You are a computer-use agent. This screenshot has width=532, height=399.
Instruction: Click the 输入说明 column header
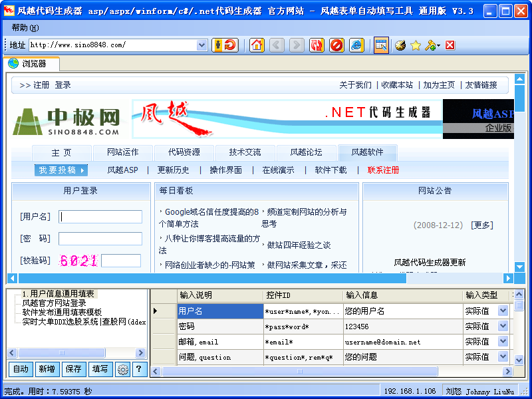point(221,295)
